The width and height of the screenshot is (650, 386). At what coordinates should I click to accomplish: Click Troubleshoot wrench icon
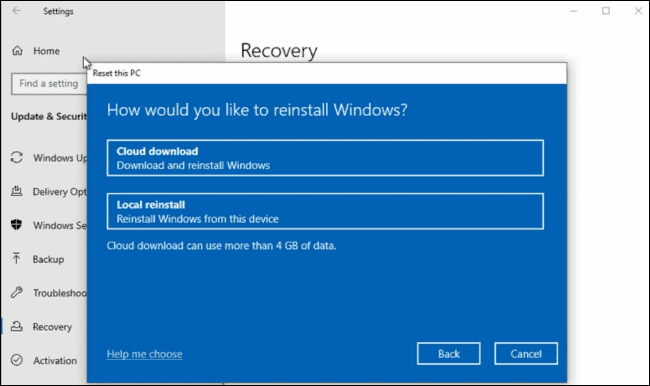click(x=17, y=292)
